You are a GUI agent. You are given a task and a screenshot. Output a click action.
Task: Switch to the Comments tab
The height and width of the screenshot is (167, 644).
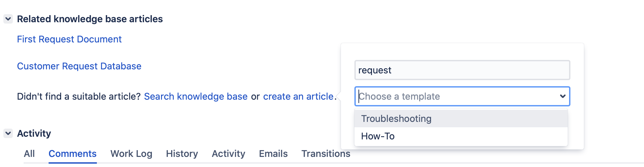[73, 154]
